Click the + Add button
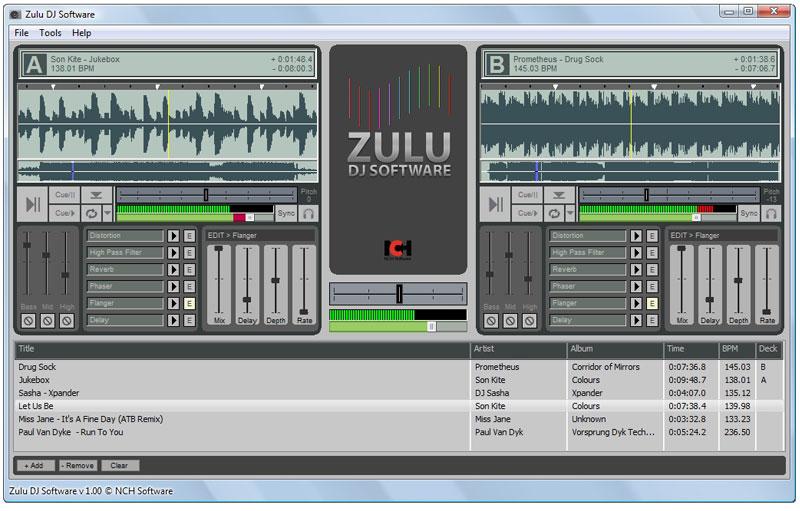 coord(35,466)
